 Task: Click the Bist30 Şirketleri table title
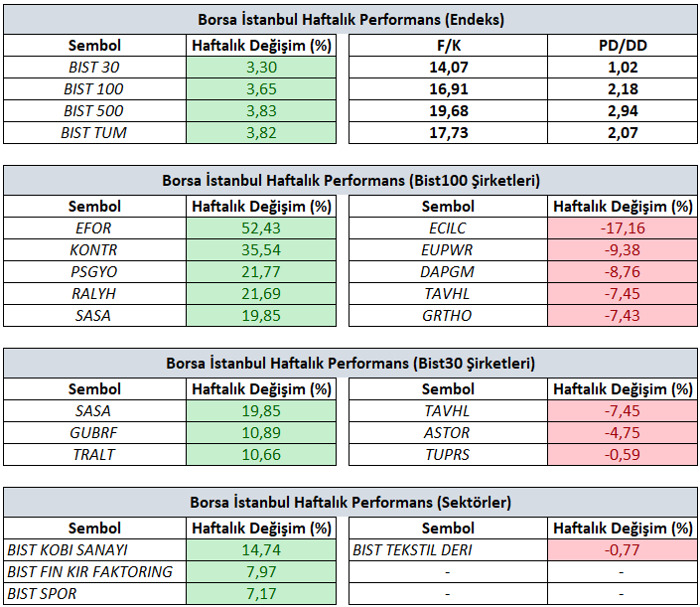(x=350, y=363)
